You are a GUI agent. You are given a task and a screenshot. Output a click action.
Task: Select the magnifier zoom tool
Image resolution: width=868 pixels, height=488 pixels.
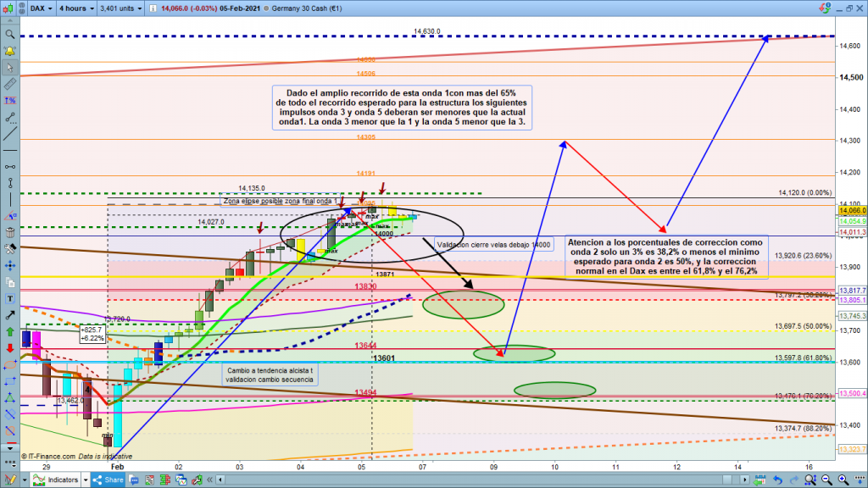coord(9,35)
